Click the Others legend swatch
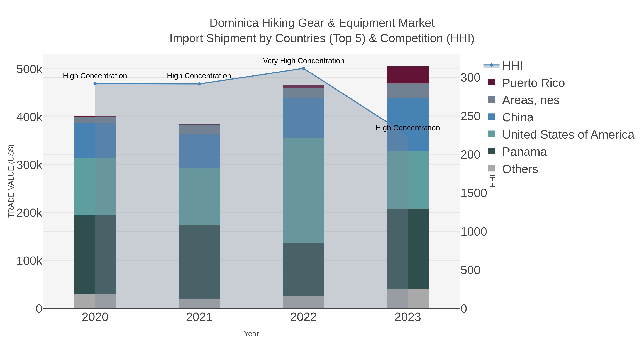The height and width of the screenshot is (362, 644). (492, 168)
